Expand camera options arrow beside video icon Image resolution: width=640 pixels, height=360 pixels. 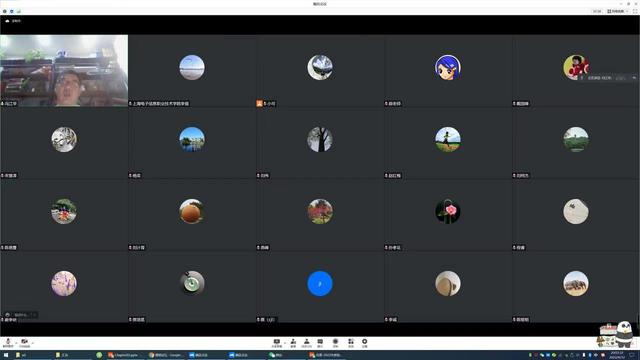click(x=33, y=343)
